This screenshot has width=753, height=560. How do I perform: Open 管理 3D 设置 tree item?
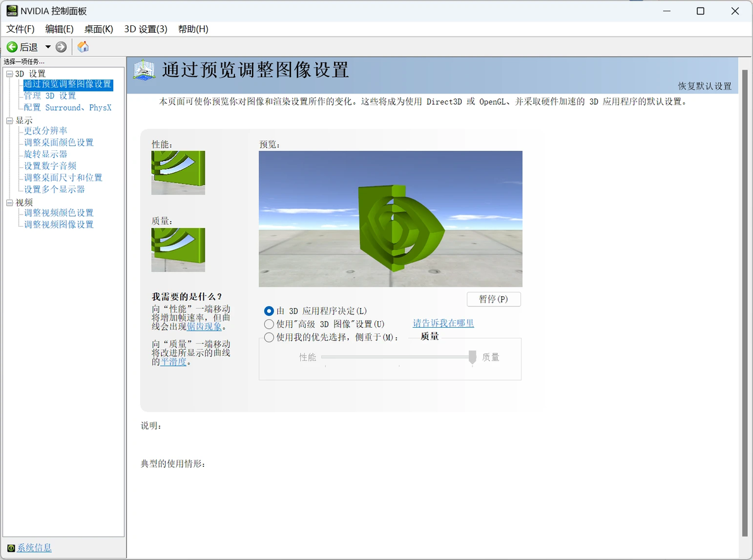pos(50,96)
